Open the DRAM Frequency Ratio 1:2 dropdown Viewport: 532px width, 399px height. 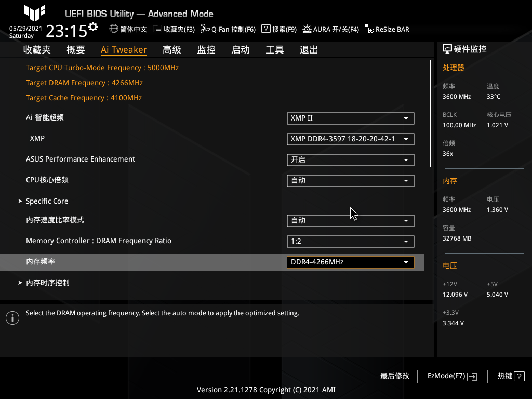[x=351, y=242]
